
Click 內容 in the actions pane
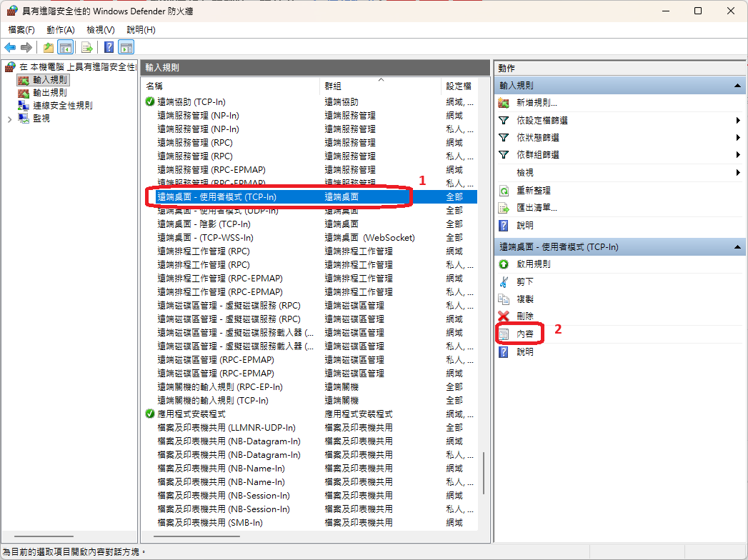[x=525, y=334]
